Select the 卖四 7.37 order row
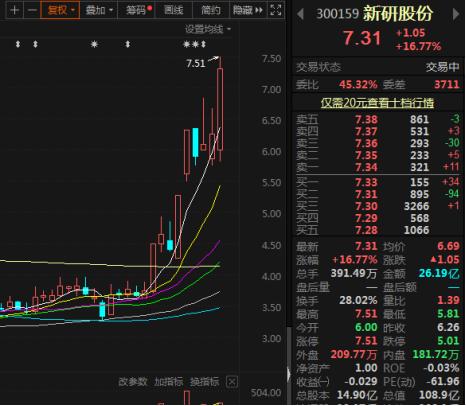The height and width of the screenshot is (406, 466). [378, 131]
